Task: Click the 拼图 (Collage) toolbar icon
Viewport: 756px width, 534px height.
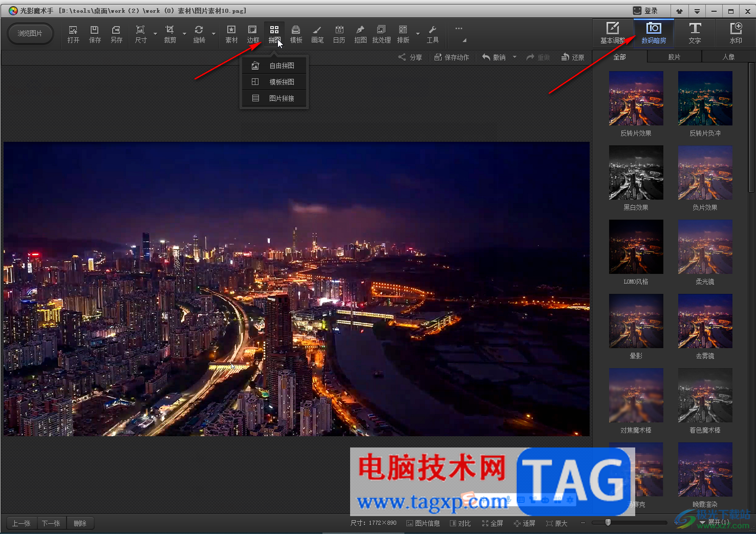Action: coord(274,34)
